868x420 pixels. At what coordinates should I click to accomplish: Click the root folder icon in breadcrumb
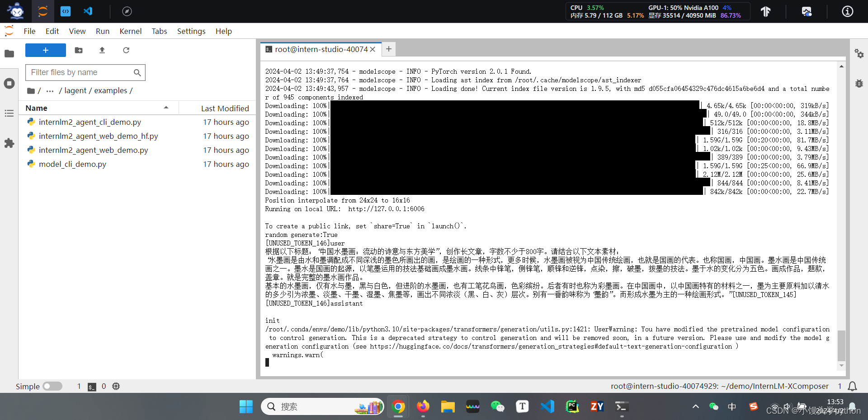(31, 90)
